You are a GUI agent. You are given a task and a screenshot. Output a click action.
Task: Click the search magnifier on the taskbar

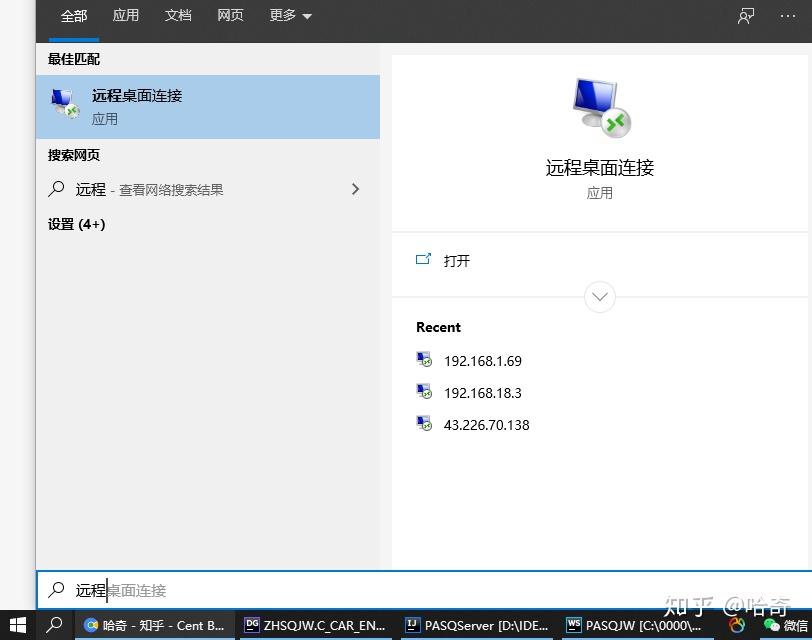(54, 625)
